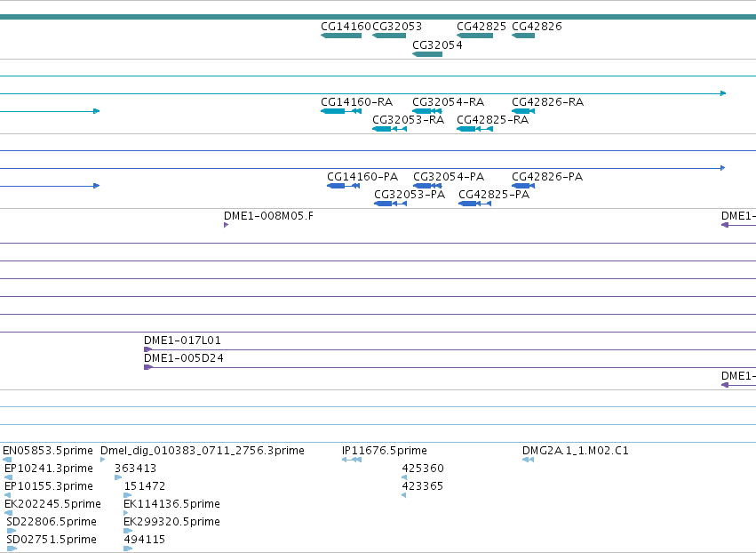
Task: Click the CG42825-PA protein glyph
Action: [475, 204]
